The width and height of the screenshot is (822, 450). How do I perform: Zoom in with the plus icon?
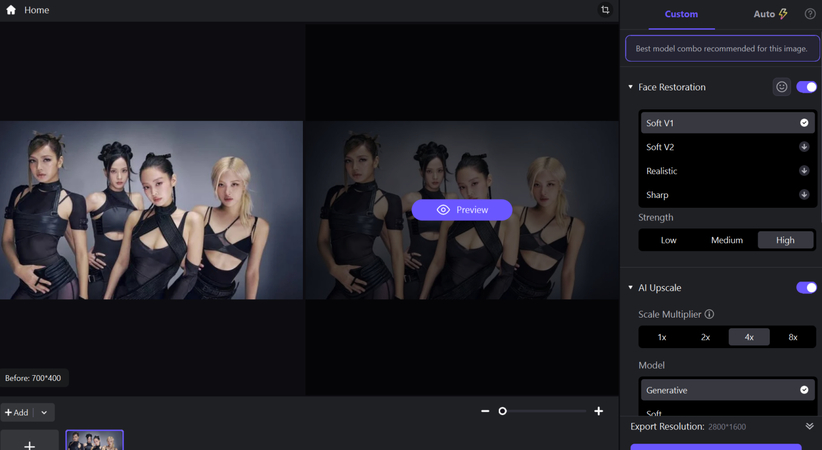(x=599, y=411)
